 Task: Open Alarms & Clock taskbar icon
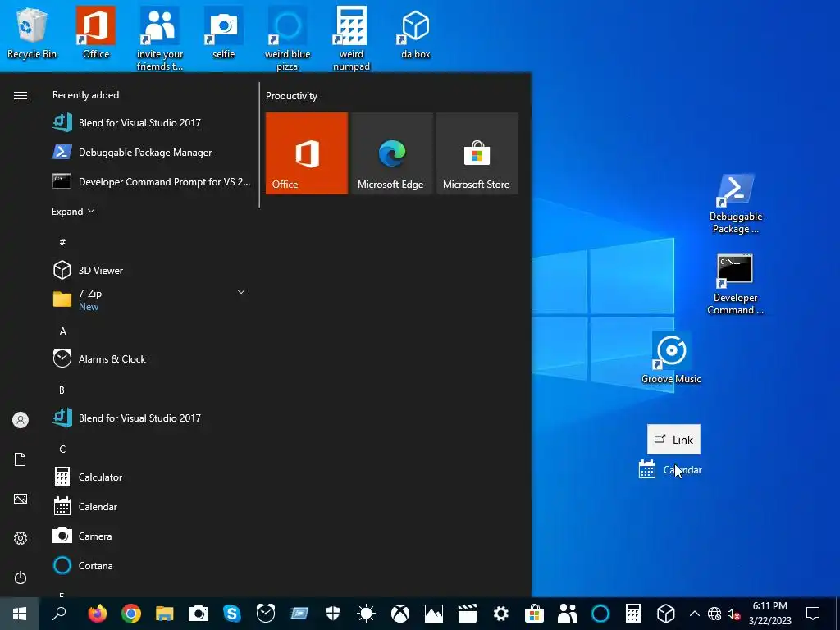[265, 614]
